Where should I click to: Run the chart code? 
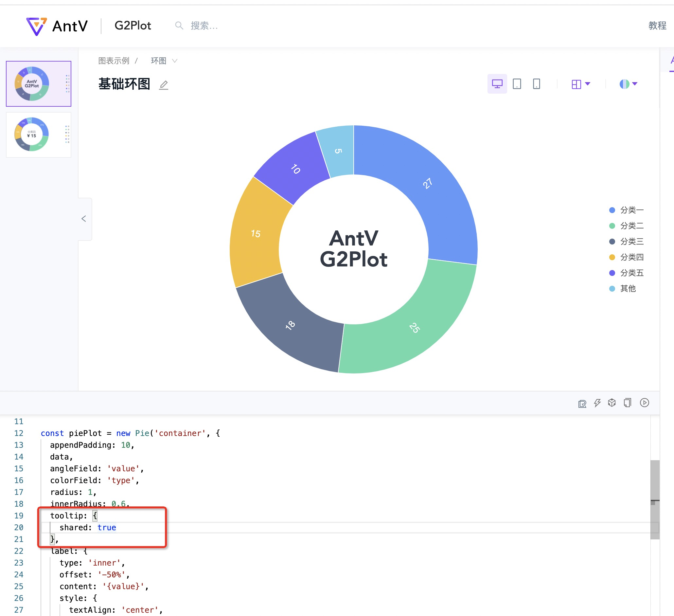[x=645, y=403]
